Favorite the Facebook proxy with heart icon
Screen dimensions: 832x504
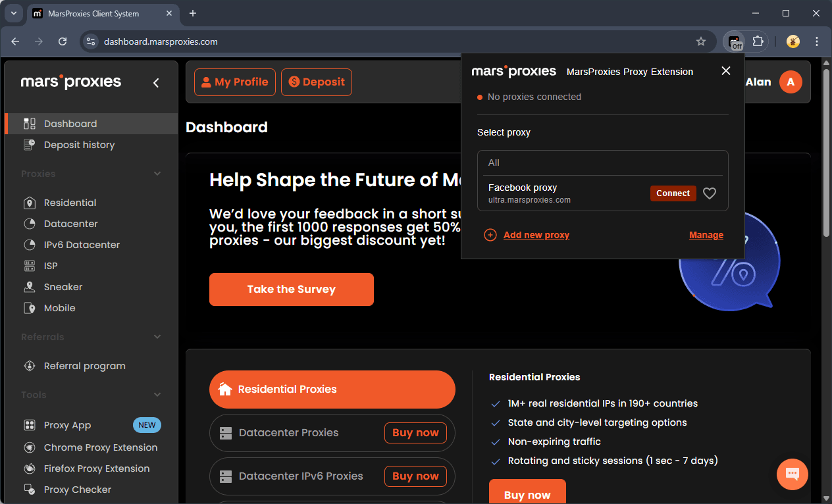pyautogui.click(x=709, y=193)
